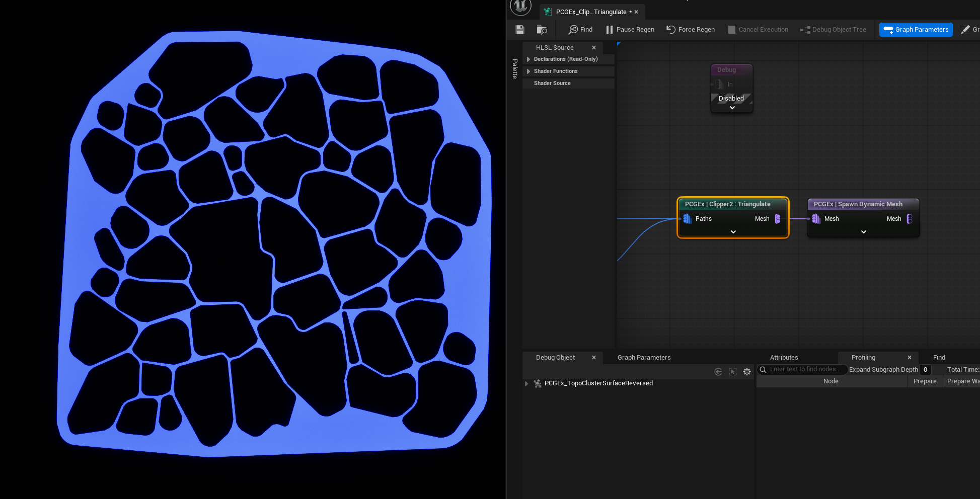Open the Graph Parameters bottom tab

point(644,358)
